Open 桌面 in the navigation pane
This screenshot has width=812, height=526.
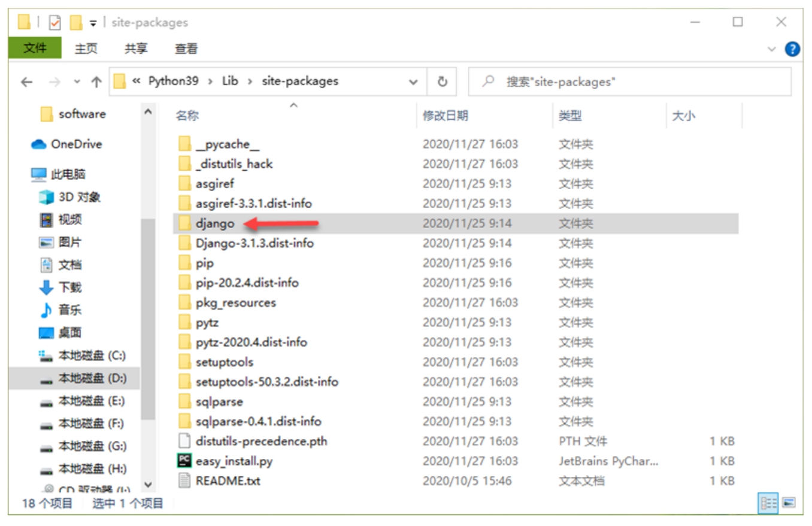click(60, 333)
